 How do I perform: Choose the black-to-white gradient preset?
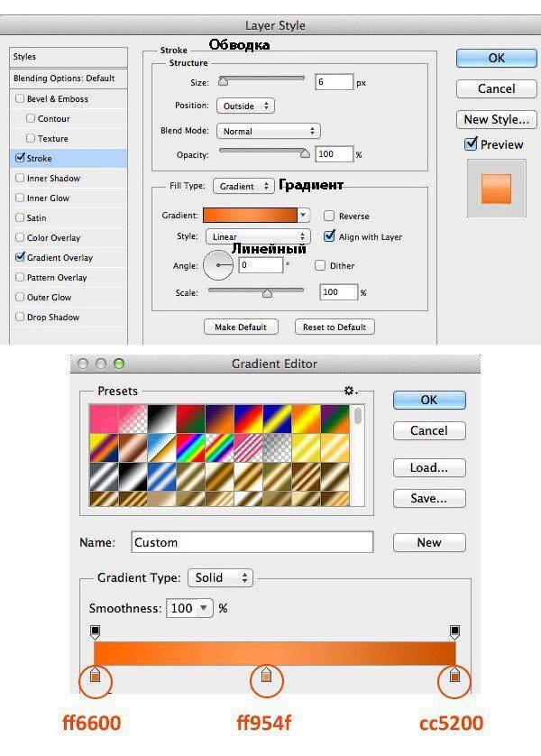coord(161,419)
